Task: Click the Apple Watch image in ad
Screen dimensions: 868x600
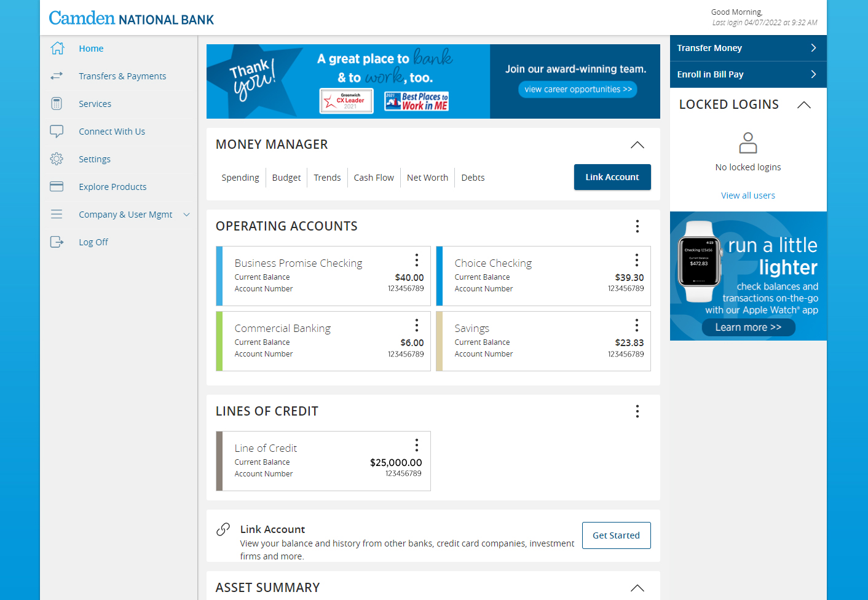Action: (x=700, y=261)
